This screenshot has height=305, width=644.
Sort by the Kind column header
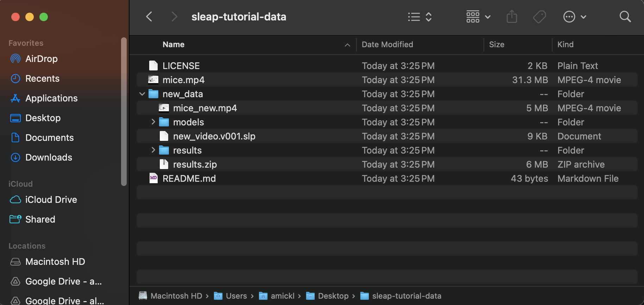[x=566, y=45]
